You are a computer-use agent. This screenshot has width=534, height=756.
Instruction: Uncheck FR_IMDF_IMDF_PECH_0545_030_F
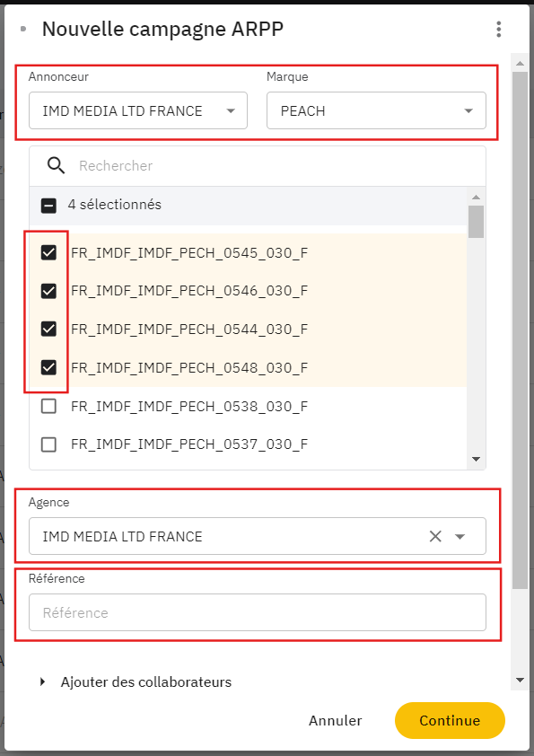(48, 252)
